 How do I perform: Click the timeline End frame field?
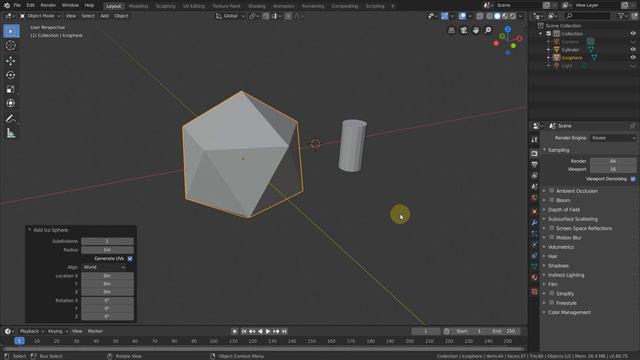tap(504, 331)
